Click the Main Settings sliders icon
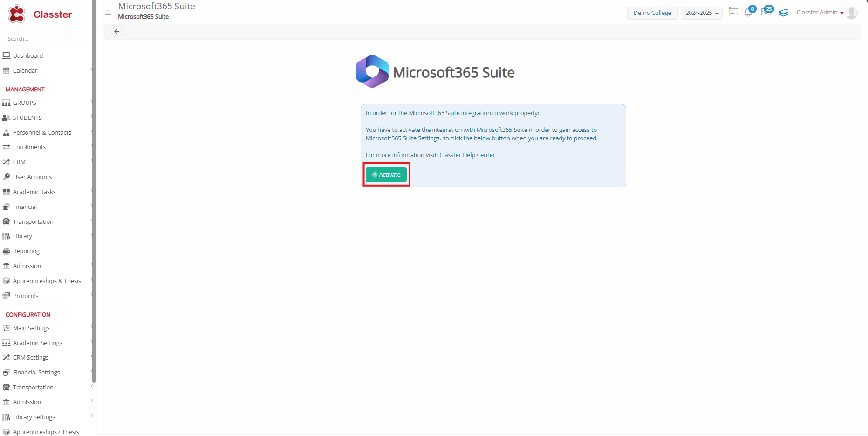This screenshot has width=868, height=436. [x=6, y=328]
